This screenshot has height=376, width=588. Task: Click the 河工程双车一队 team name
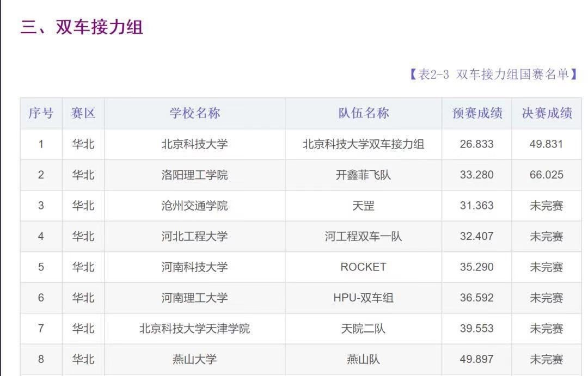pos(363,237)
